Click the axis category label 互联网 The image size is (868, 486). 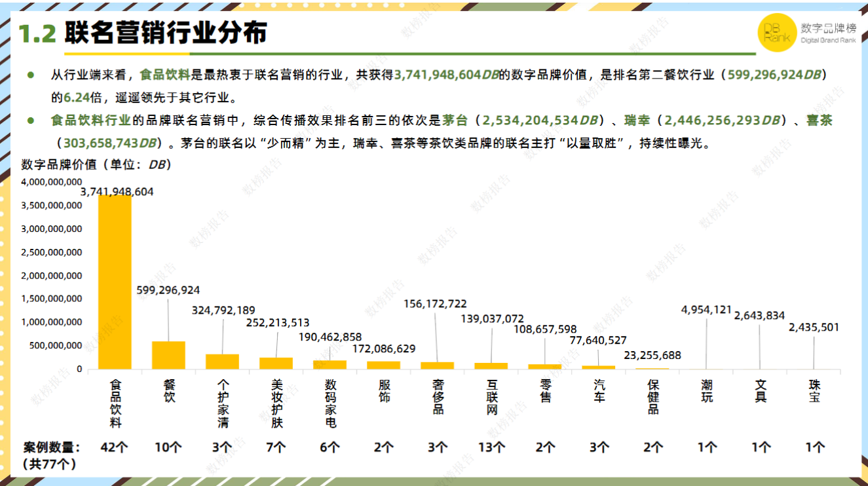(x=492, y=397)
